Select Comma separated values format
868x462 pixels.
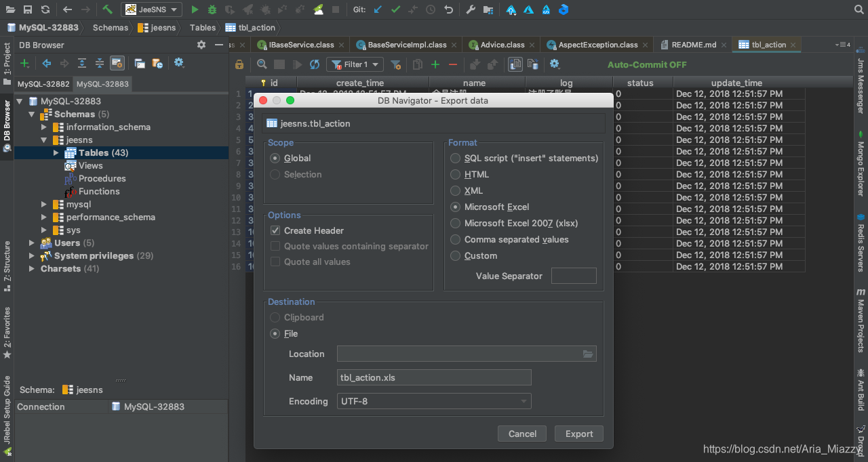455,239
